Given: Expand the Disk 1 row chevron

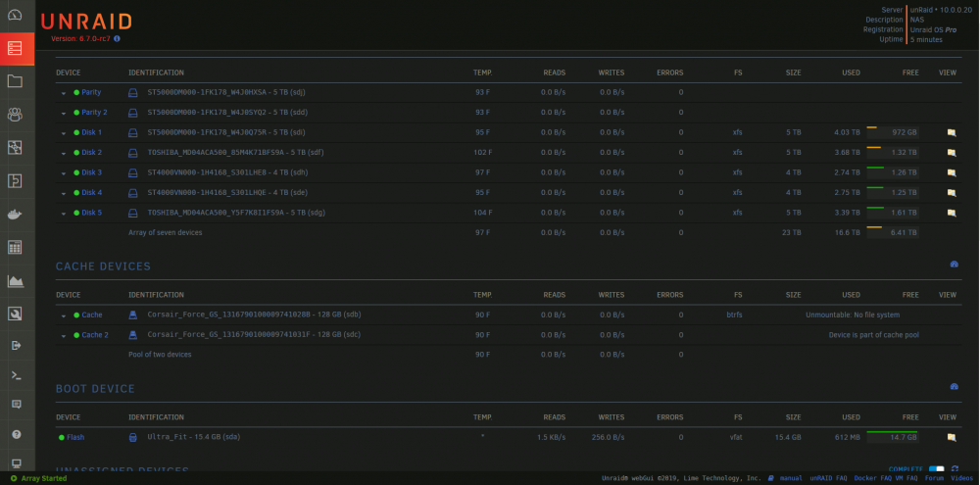Looking at the screenshot, I should tap(64, 133).
